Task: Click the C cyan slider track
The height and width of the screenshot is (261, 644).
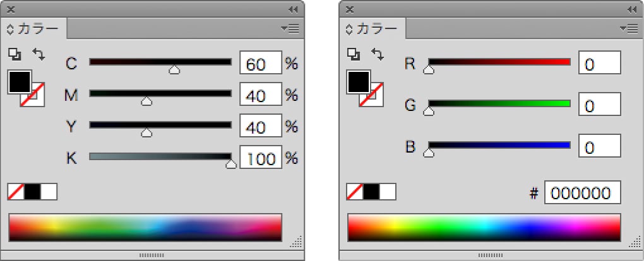Action: click(x=160, y=62)
